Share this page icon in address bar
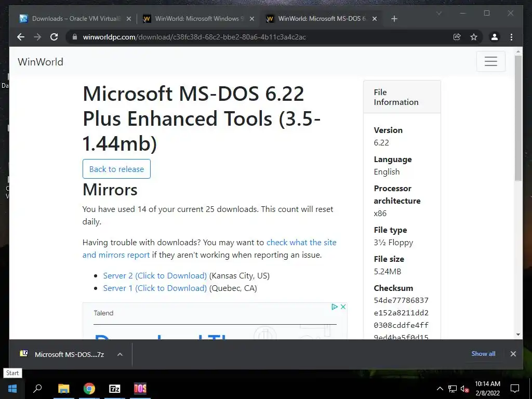 [x=457, y=37]
